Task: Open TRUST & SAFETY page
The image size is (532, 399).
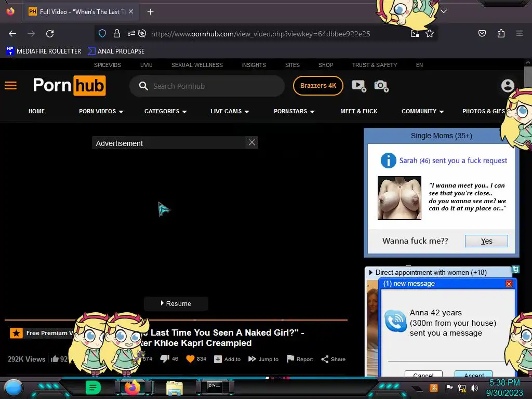Action: coord(375,65)
